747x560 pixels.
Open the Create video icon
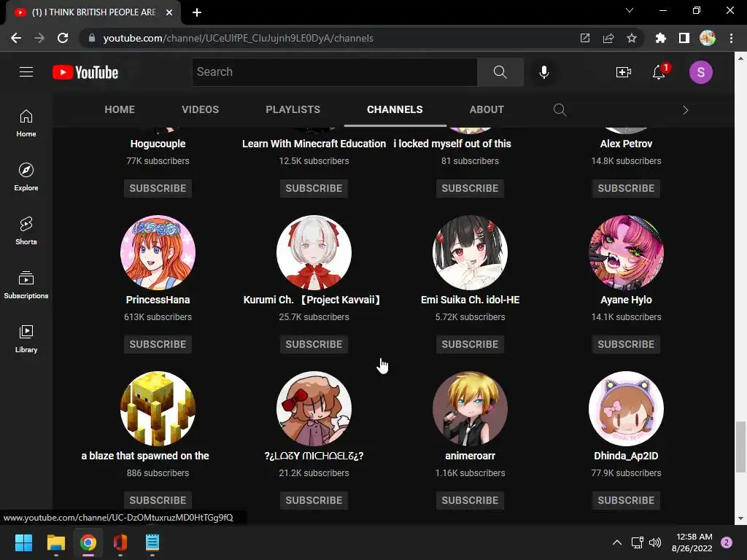[x=623, y=72]
